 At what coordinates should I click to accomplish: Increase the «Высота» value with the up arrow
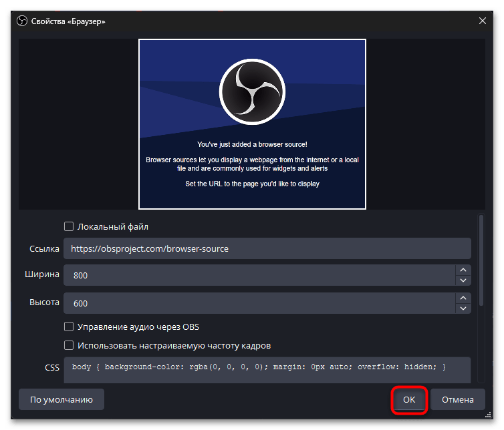point(463,298)
